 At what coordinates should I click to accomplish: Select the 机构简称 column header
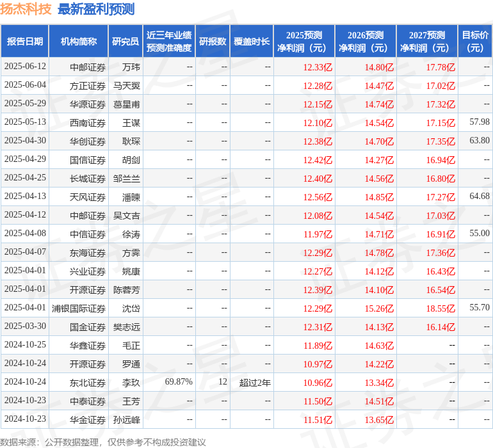[x=79, y=42]
